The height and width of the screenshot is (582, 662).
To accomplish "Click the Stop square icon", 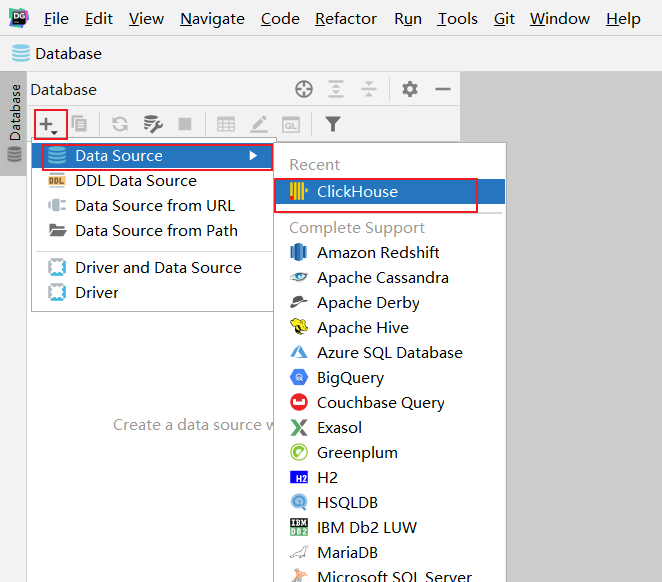I will (185, 124).
